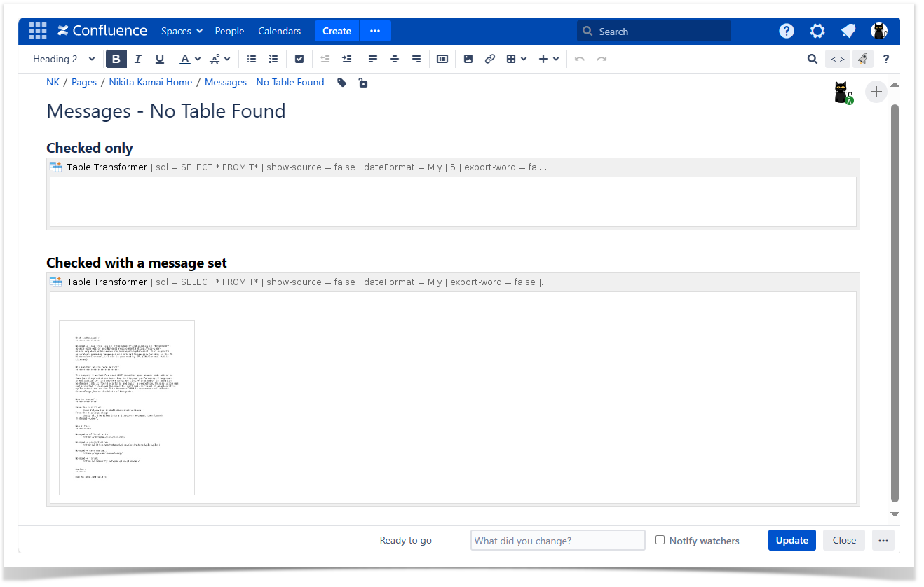Screen dimensions: 924x587
Task: Insert a bullet list
Action: coord(252,59)
